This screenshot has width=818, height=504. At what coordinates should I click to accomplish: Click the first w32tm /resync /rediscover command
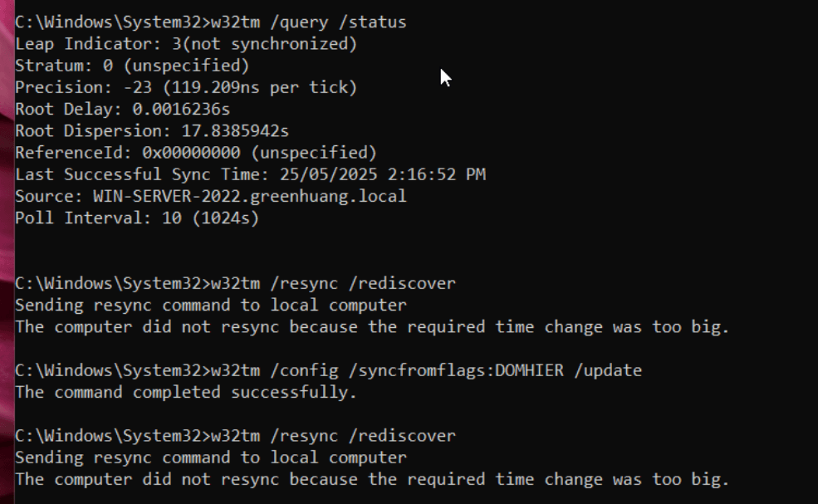pos(235,283)
